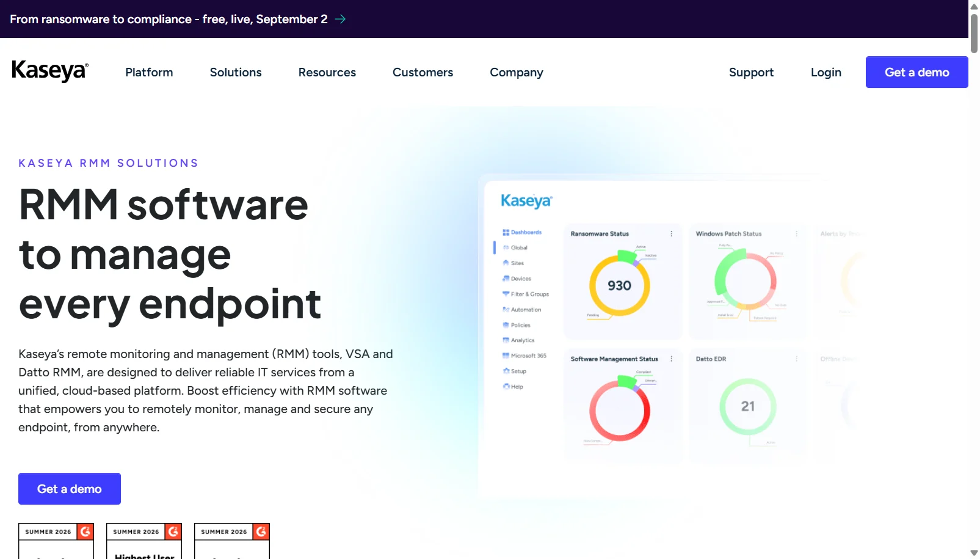This screenshot has width=980, height=559.
Task: Click the Kaseya logo in the header
Action: (50, 71)
